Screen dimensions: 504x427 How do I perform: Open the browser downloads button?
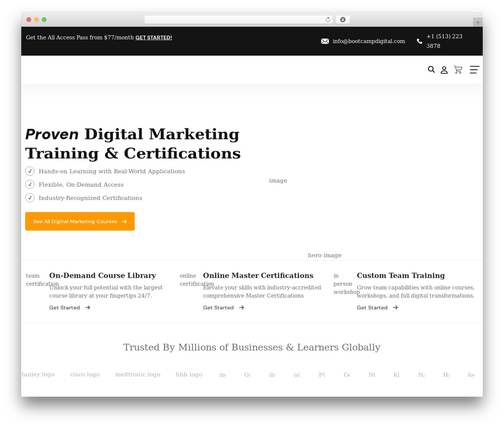point(343,20)
